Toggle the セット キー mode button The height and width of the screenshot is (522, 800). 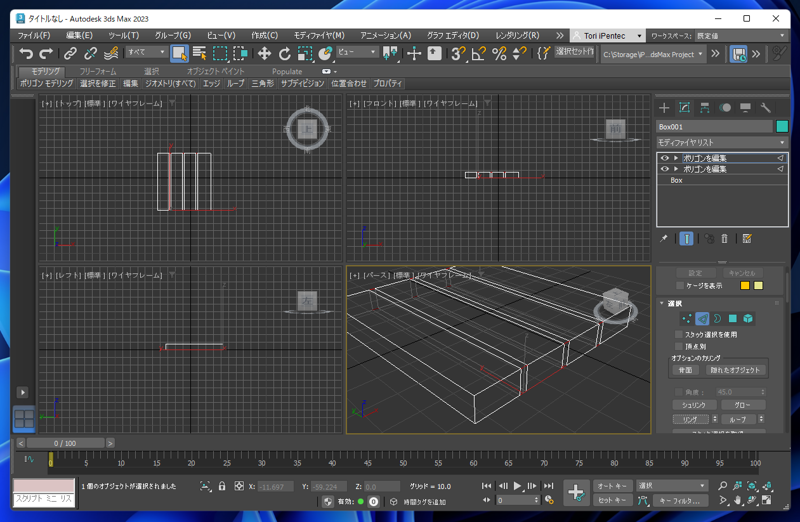click(612, 501)
